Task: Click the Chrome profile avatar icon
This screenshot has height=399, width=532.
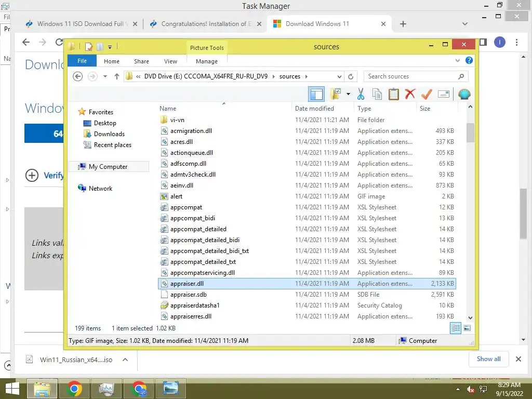Action: (x=499, y=42)
